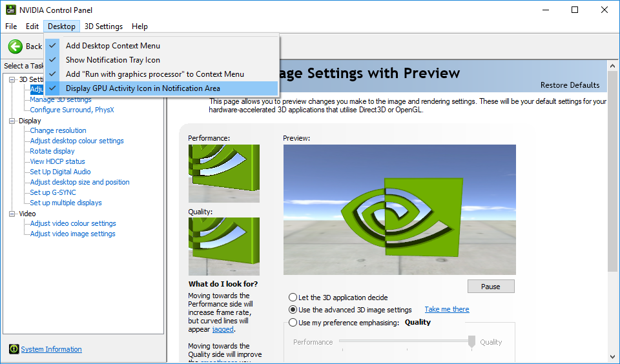Open Adjust video colour settings
The image size is (620, 364).
point(73,223)
